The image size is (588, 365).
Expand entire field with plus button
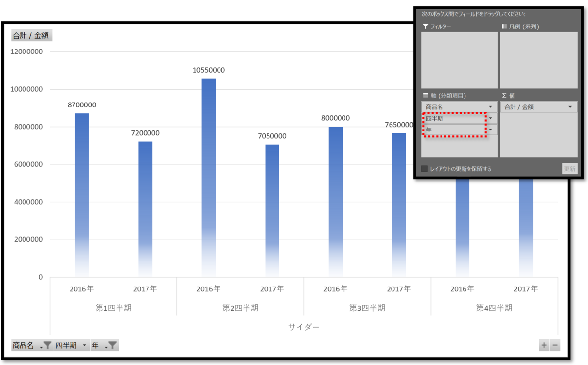pyautogui.click(x=544, y=345)
